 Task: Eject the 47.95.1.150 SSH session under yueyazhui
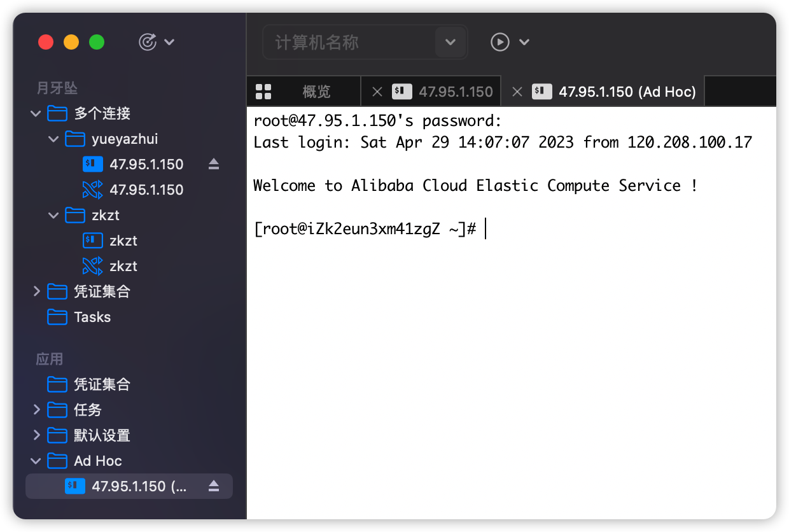[214, 164]
